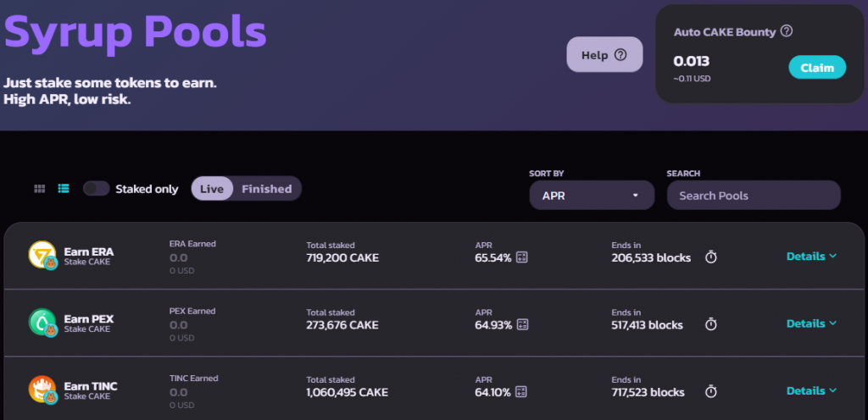Screen dimensions: 868x420
Task: Select the Live pools tab
Action: click(212, 189)
